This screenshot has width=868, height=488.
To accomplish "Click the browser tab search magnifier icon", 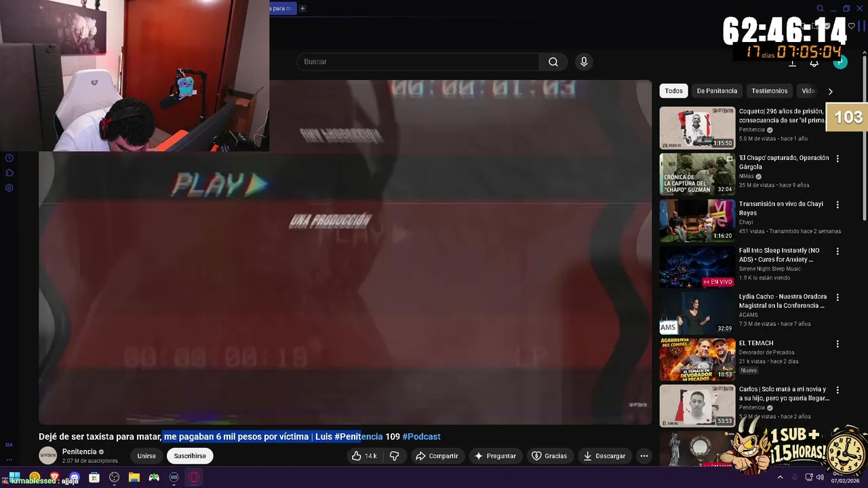I will point(820,9).
